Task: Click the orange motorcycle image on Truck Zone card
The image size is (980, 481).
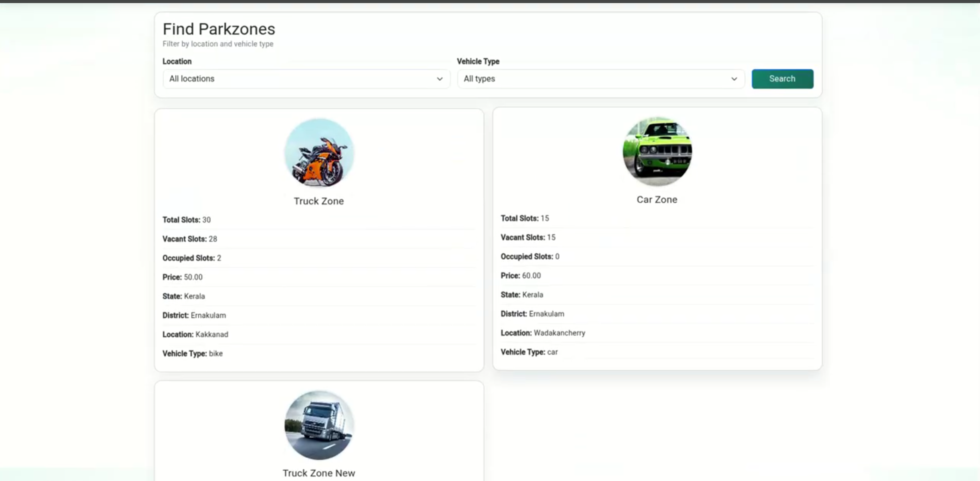Action: coord(319,153)
